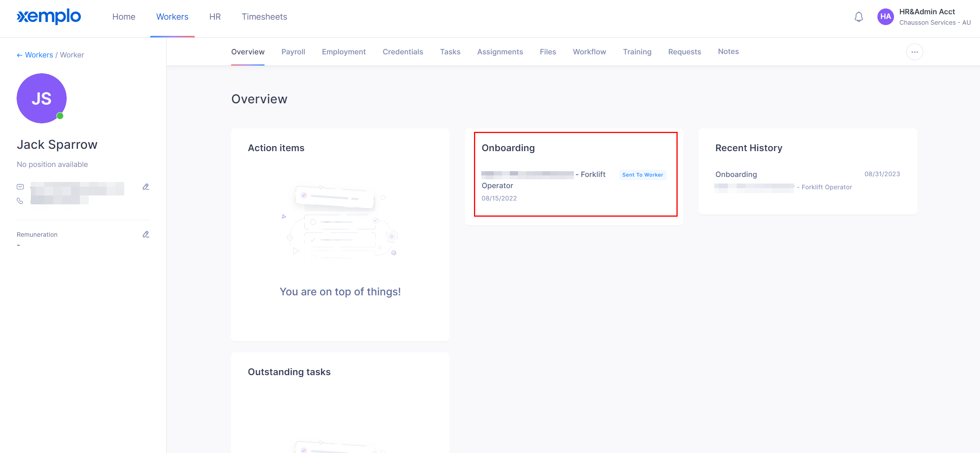Open the three-dot more options menu

pos(914,52)
